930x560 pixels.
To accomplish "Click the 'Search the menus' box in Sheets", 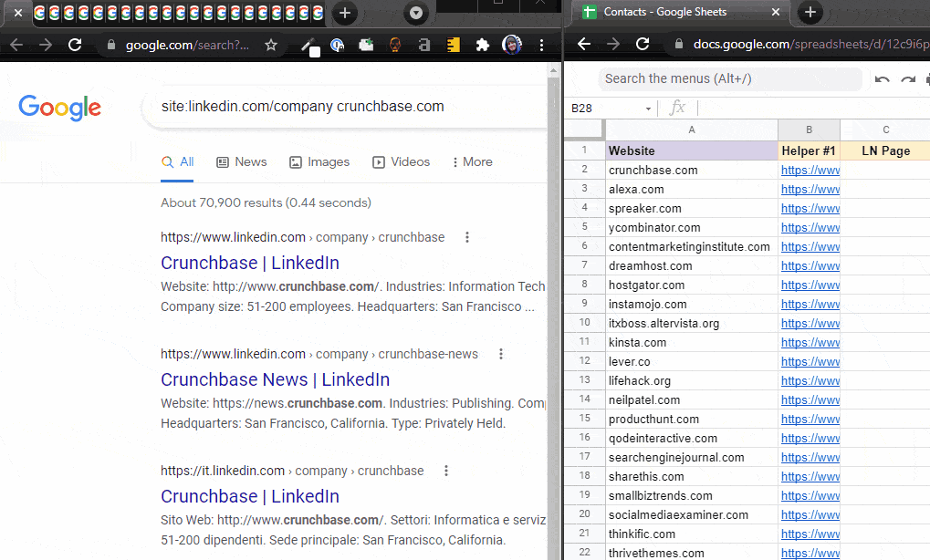I will coord(730,78).
